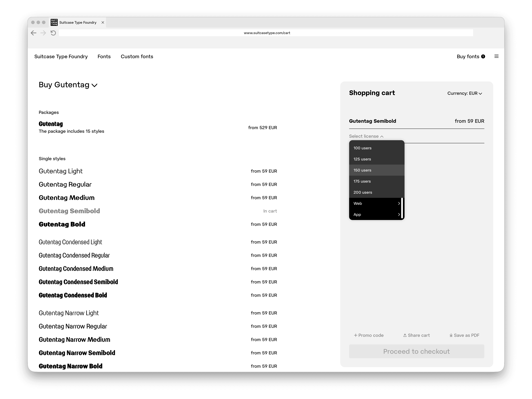Expand the Buy Gutentag dropdown

(68, 85)
